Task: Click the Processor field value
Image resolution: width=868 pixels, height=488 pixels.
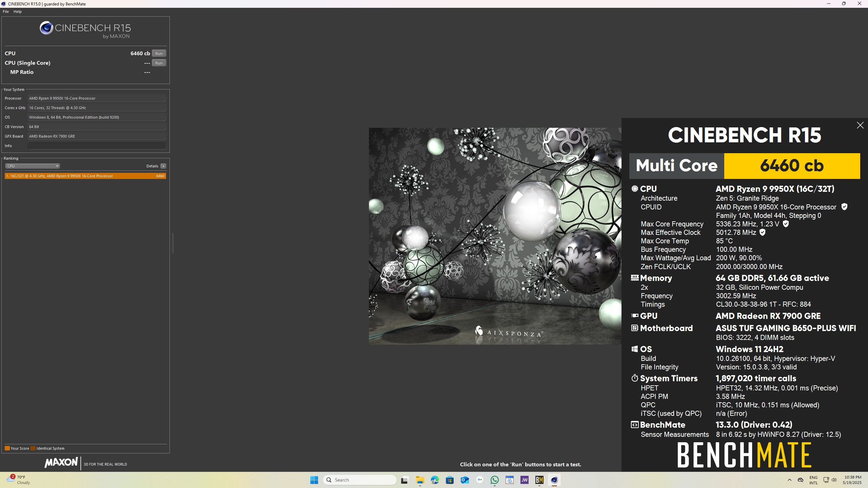Action: tap(97, 98)
